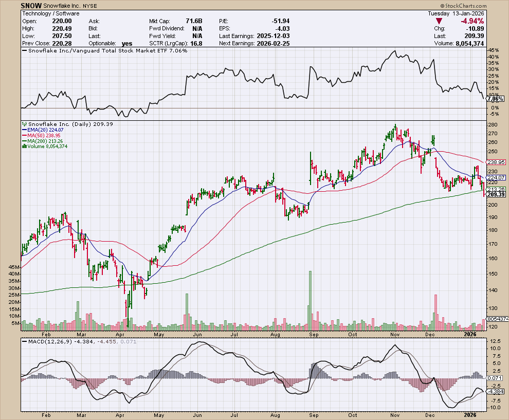Click the Prev Close value 220.28

(62, 44)
